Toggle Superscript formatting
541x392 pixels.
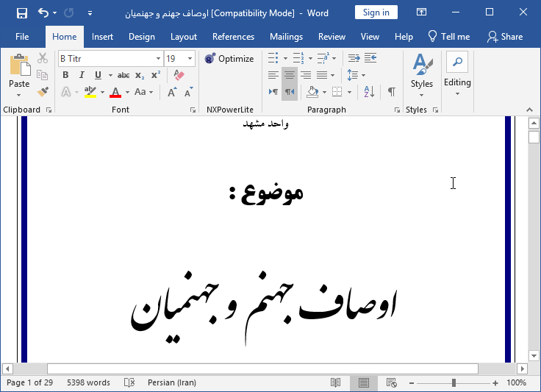tap(156, 75)
